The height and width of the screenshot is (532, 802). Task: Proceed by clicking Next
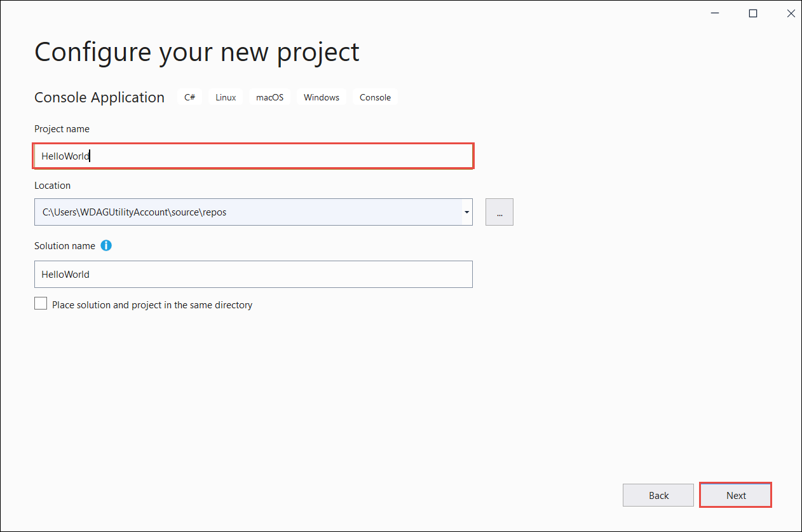tap(735, 494)
